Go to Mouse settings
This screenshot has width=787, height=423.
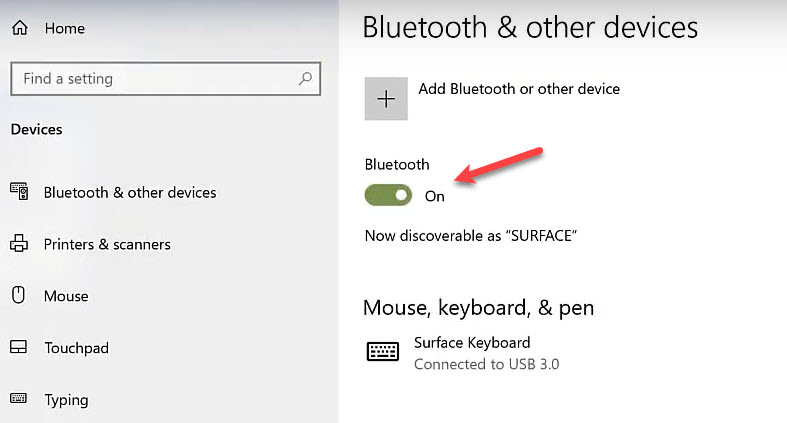pos(66,296)
